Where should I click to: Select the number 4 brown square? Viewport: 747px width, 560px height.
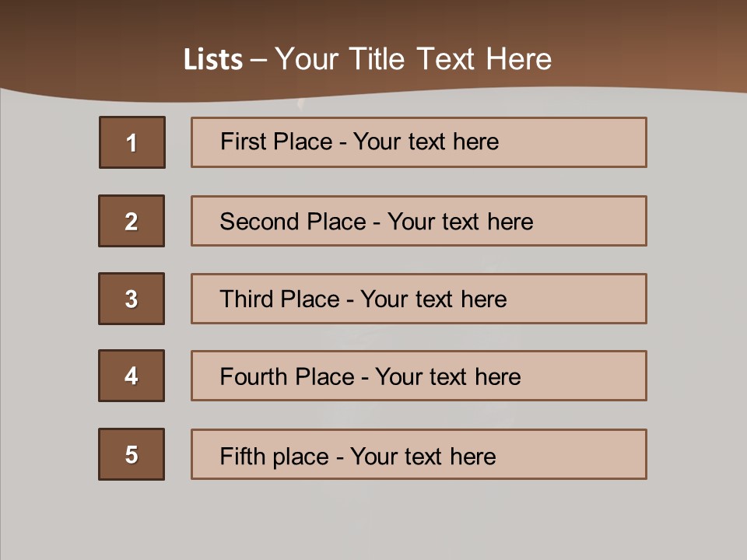132,376
